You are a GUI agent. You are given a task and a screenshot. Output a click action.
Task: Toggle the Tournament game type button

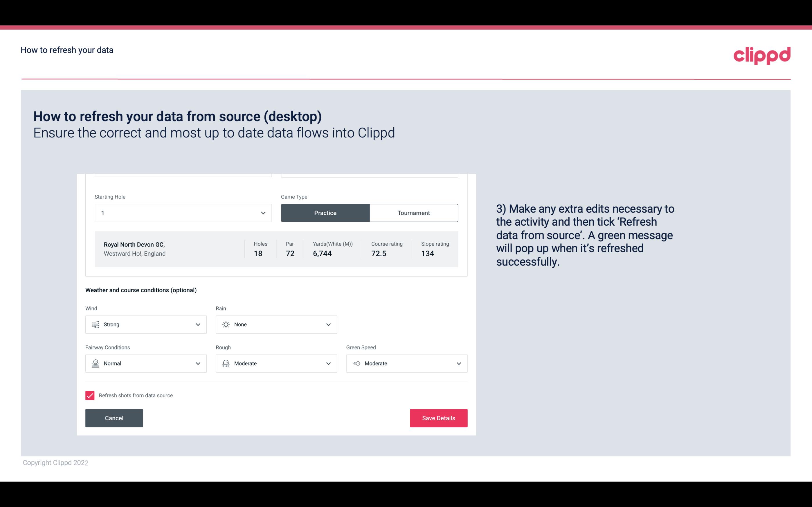coord(413,213)
